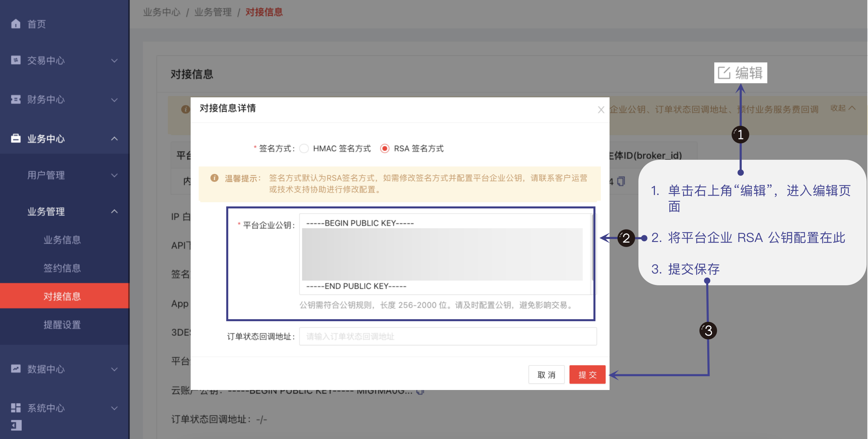Go to 业务管理 breadcrumb

click(x=213, y=12)
